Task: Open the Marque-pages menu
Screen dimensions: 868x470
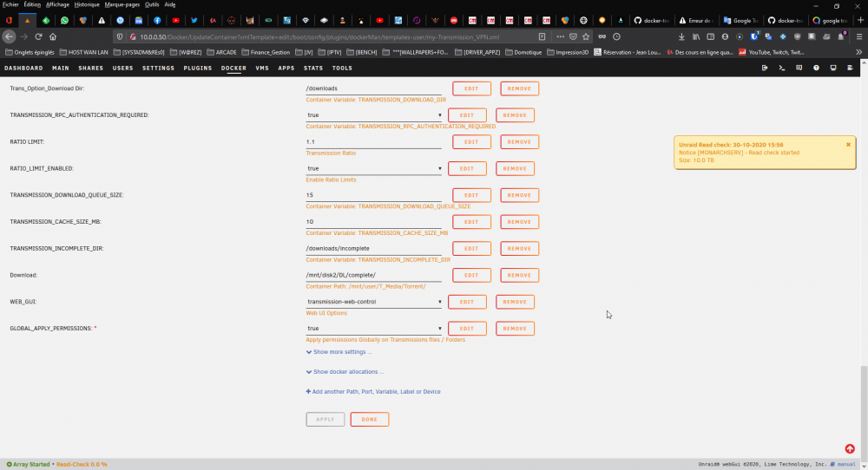Action: coord(122,4)
